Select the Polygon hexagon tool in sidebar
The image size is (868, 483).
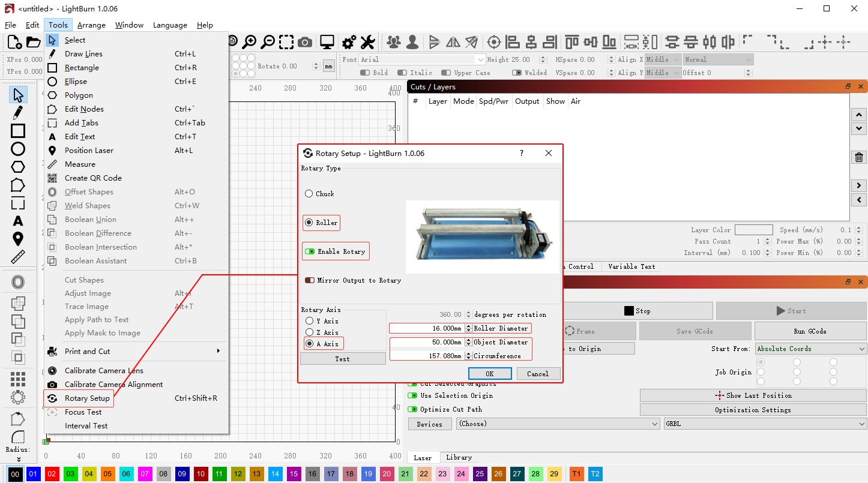(18, 167)
